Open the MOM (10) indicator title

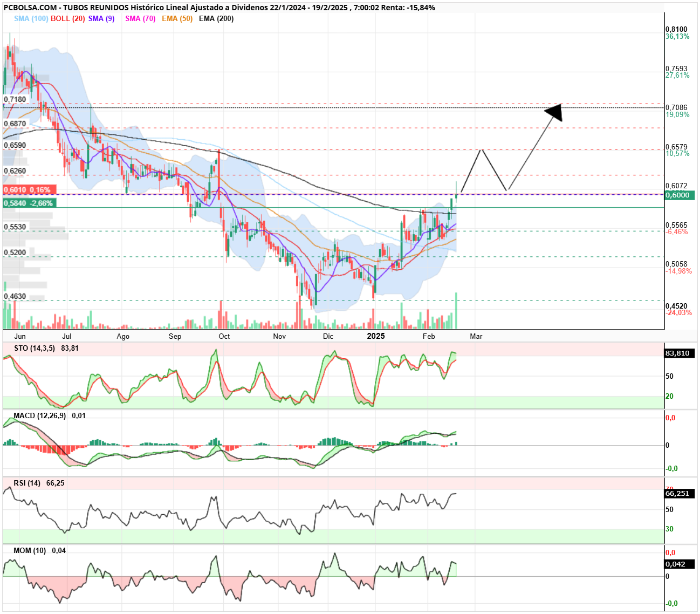click(30, 550)
